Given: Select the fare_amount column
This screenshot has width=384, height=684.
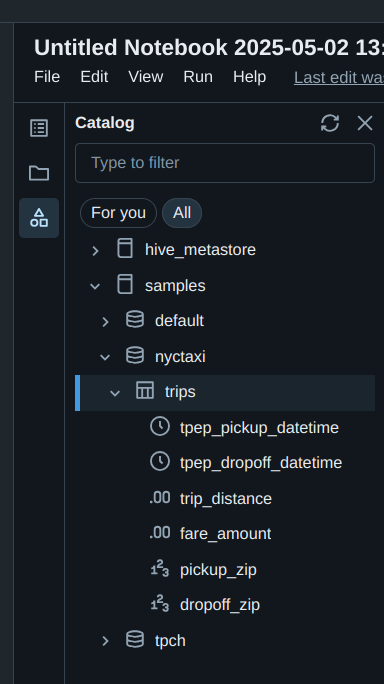Looking at the screenshot, I should [225, 534].
